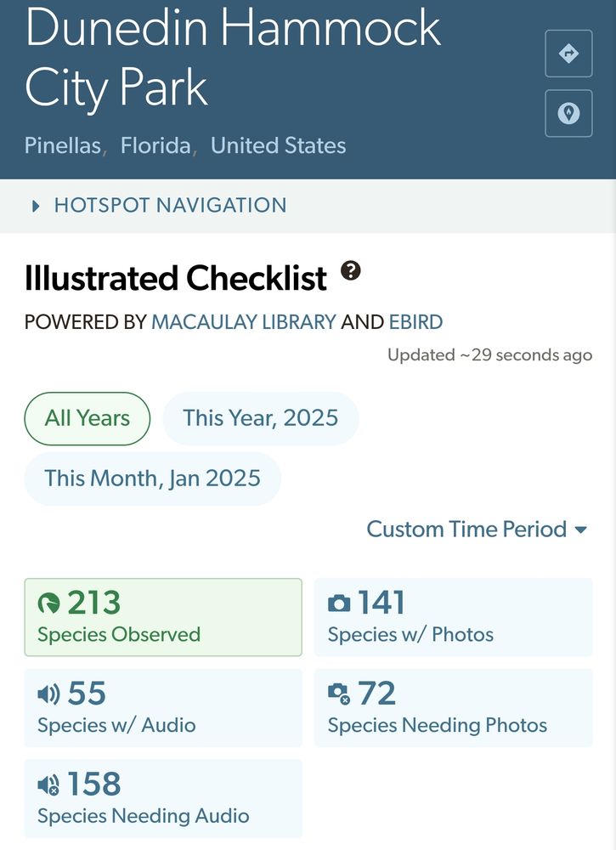Screen dimensions: 616x850
Task: Show Species Needing Audio list
Action: pyautogui.click(x=163, y=798)
